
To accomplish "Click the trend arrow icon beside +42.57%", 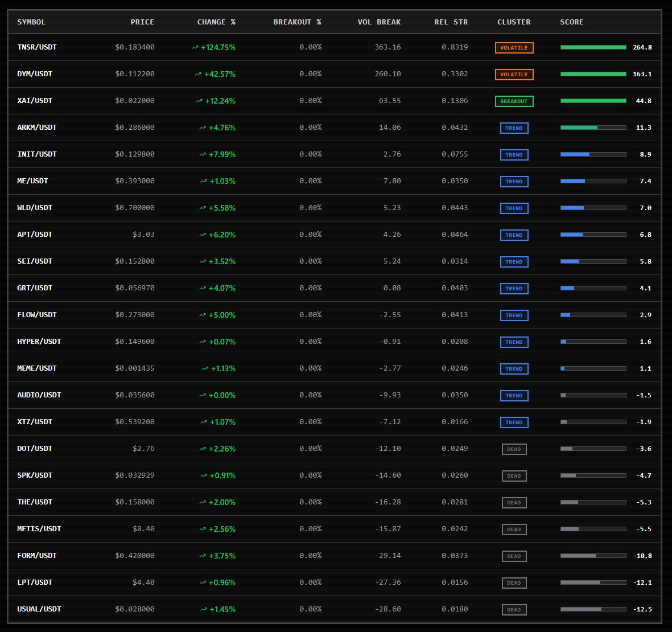I will coord(198,74).
